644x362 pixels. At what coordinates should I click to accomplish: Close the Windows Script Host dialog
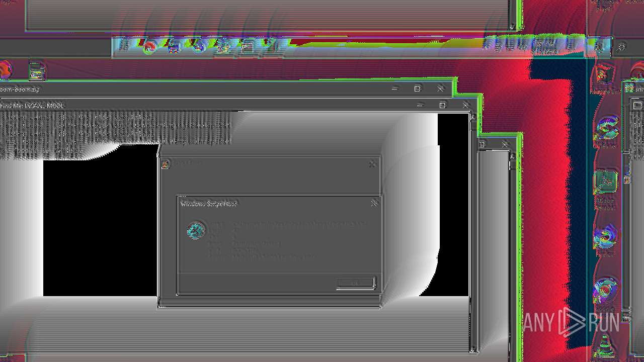tap(374, 203)
